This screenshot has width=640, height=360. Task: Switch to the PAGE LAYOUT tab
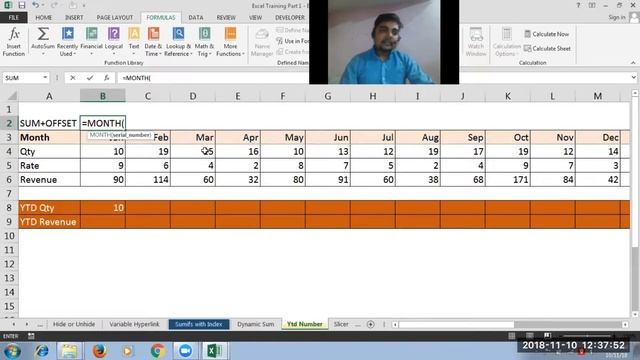115,18
